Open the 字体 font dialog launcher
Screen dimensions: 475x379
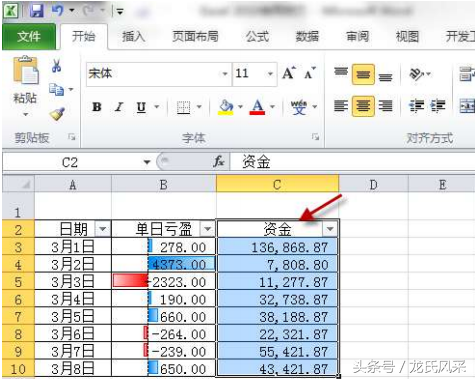[315, 137]
